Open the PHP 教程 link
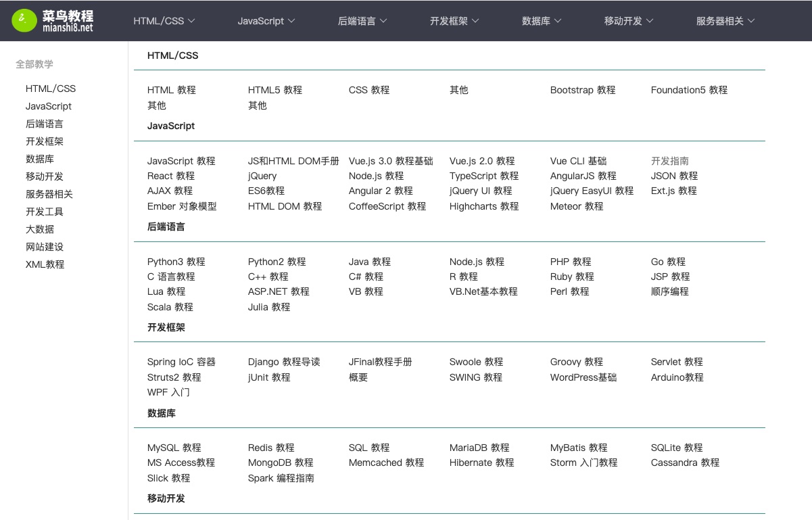 click(x=571, y=262)
